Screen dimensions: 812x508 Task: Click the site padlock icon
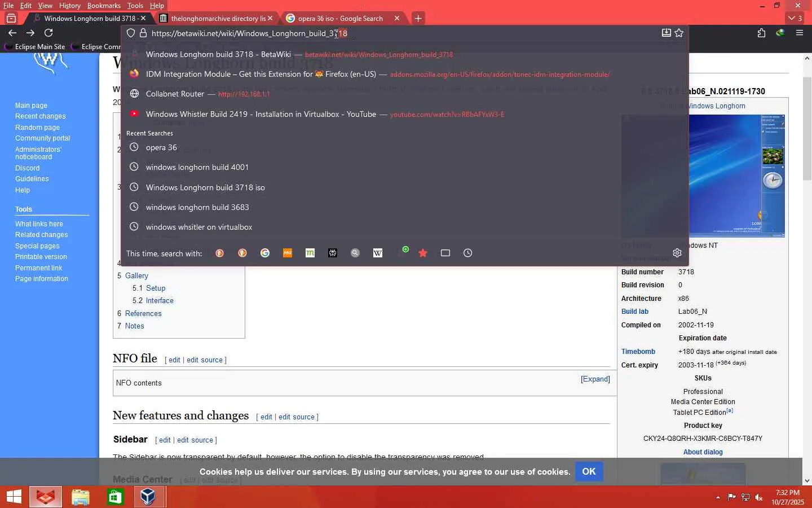(x=143, y=33)
